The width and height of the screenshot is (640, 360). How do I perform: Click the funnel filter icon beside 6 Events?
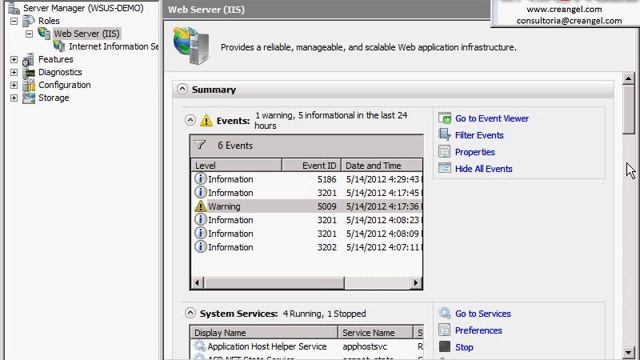200,145
